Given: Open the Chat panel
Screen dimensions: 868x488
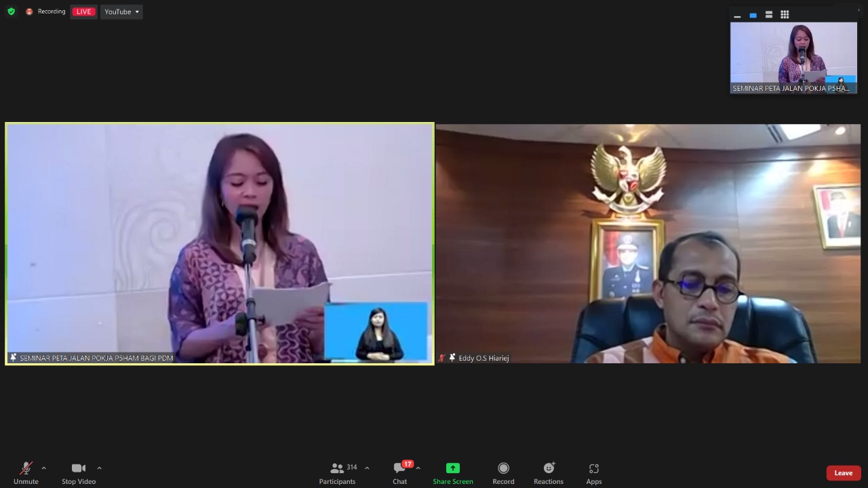Looking at the screenshot, I should pyautogui.click(x=399, y=472).
